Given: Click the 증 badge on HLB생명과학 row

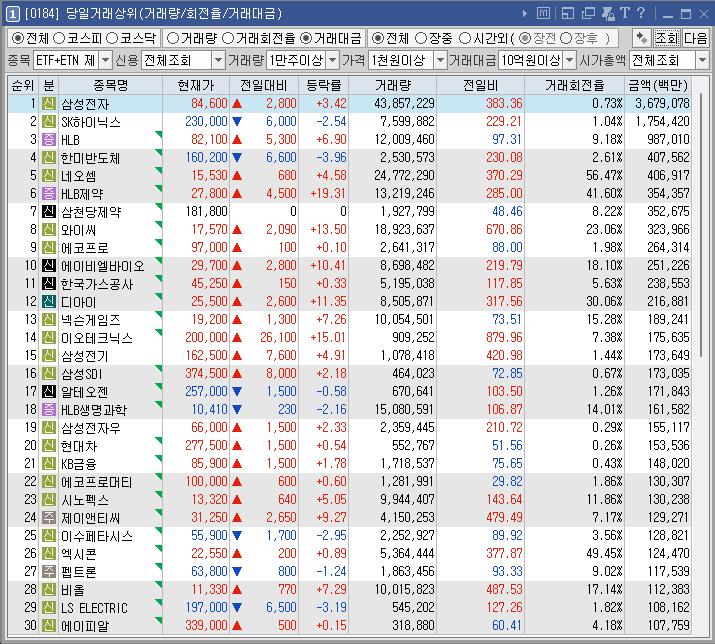Looking at the screenshot, I should click(x=49, y=409).
